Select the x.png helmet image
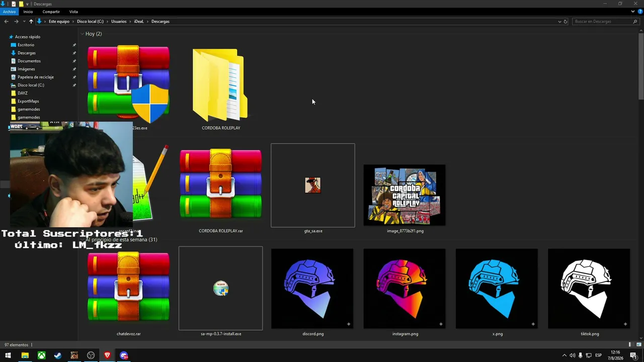 tap(497, 289)
